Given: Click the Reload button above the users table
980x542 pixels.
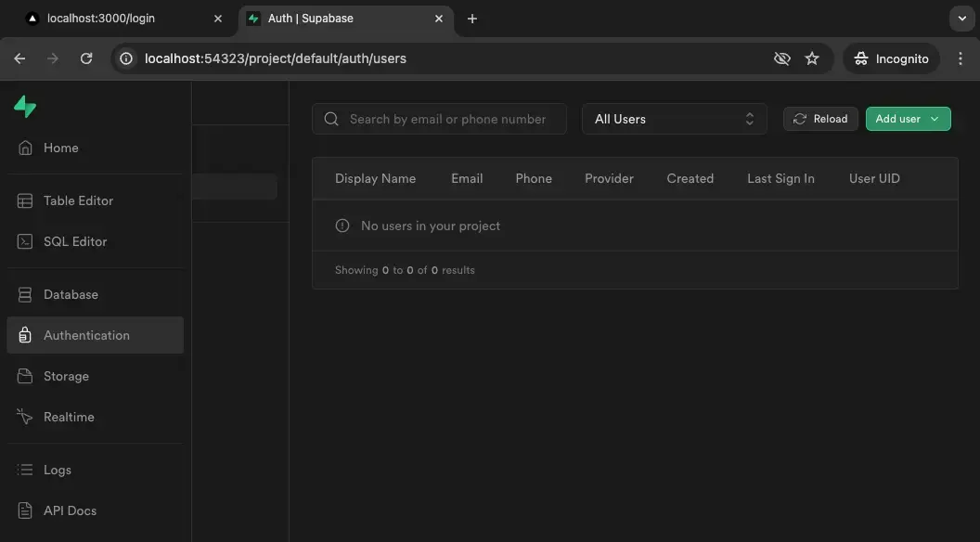Looking at the screenshot, I should pyautogui.click(x=820, y=119).
